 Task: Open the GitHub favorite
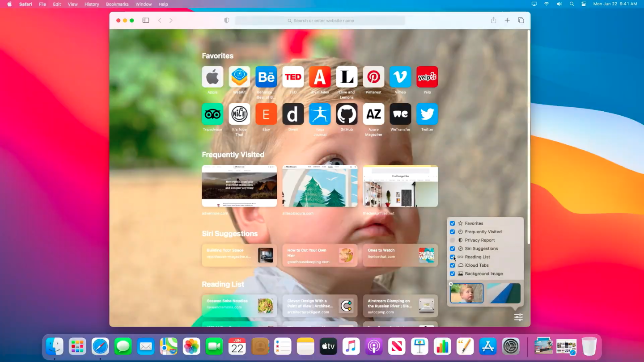347,114
